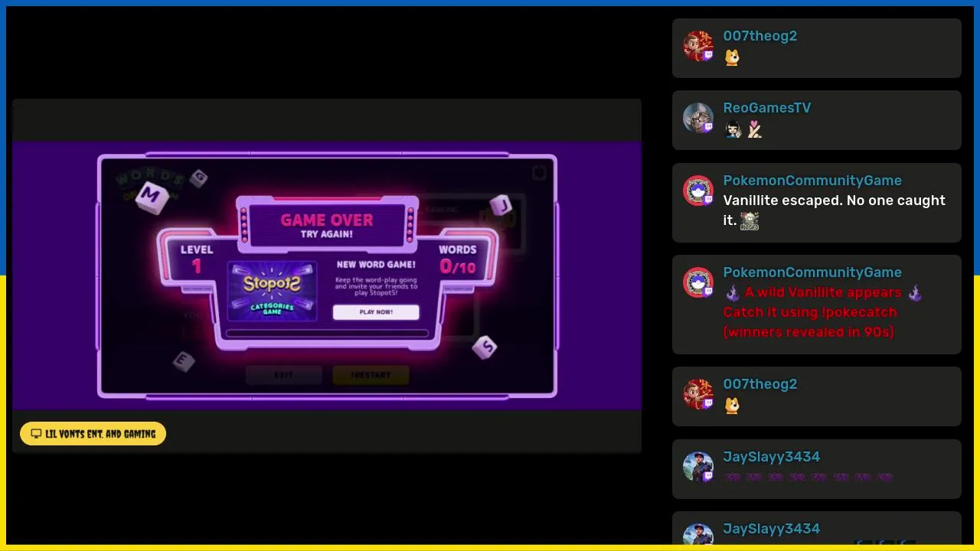The image size is (980, 551).
Task: Open the game settings gear icon
Action: [540, 173]
